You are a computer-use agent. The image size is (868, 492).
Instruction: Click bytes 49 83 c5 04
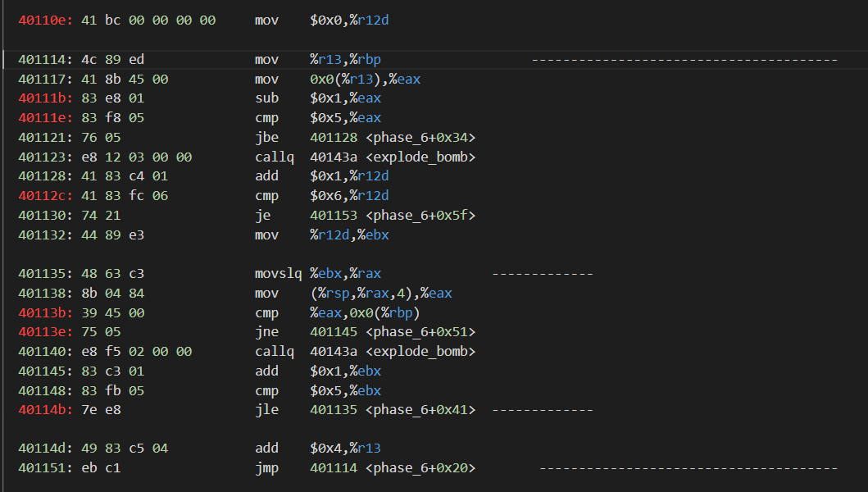tap(125, 449)
